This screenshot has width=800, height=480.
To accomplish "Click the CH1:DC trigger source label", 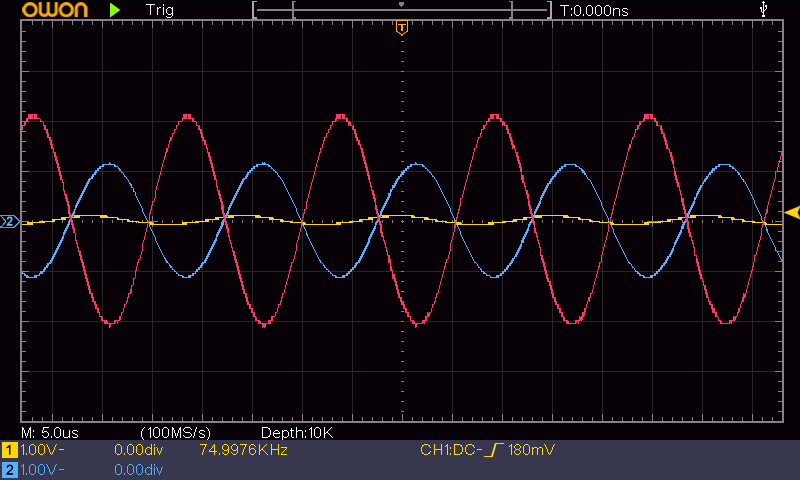I will pyautogui.click(x=449, y=451).
